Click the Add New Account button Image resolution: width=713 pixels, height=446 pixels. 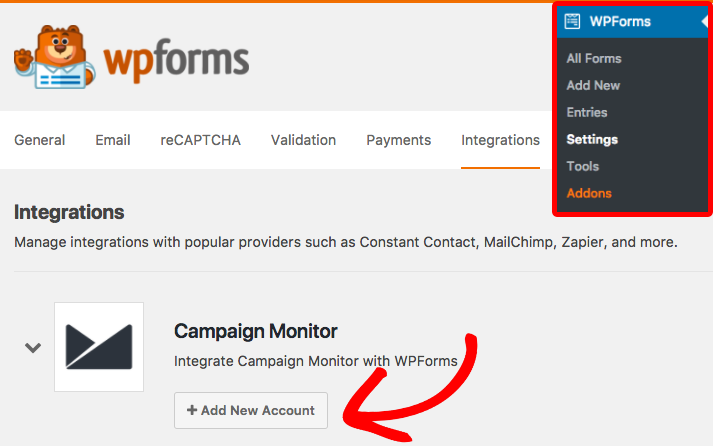click(251, 411)
